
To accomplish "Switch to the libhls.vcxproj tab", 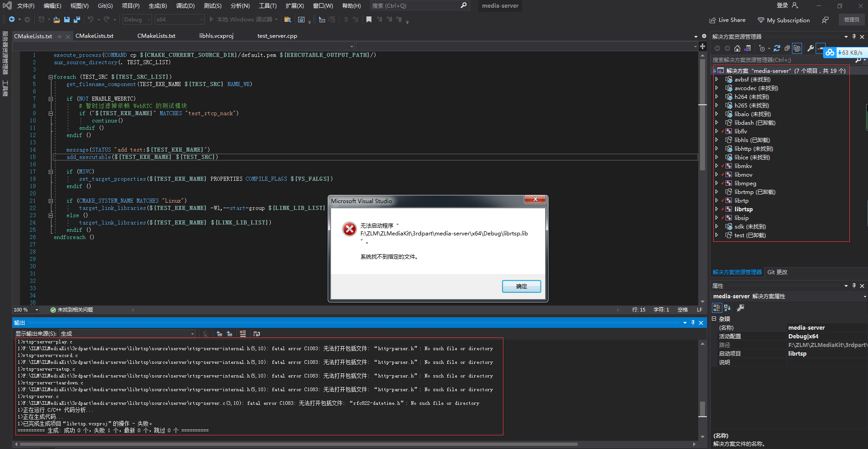I will (216, 36).
